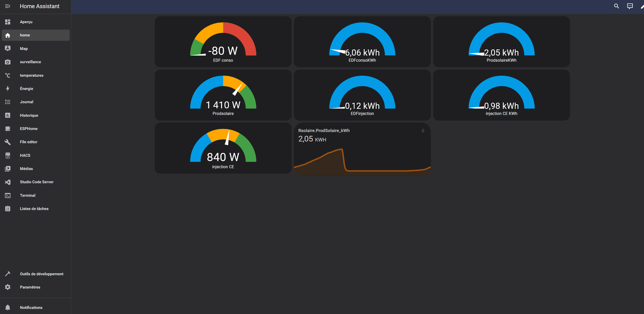Open the Listes de tâches clipboard icon
The image size is (644, 314).
(x=8, y=209)
